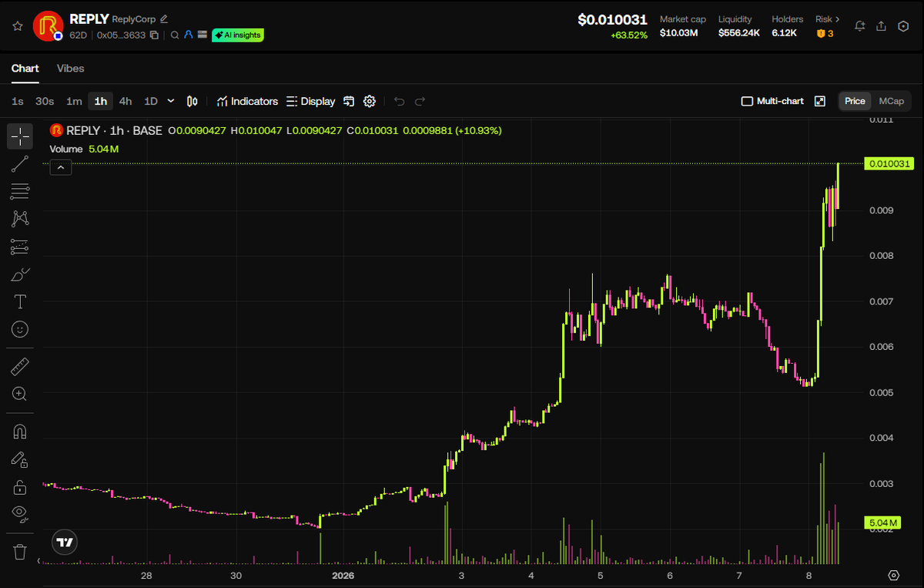
Task: Select the 1D timeframe
Action: (x=151, y=101)
